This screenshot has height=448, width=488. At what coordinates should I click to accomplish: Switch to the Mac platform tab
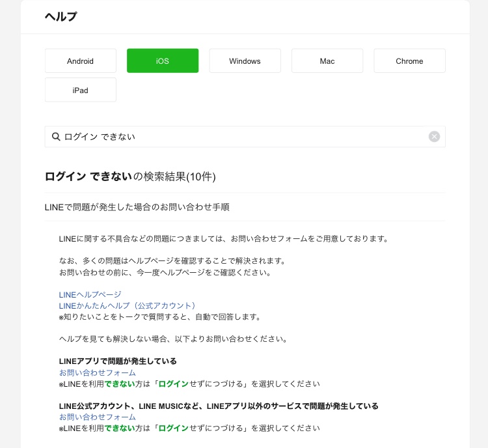click(x=327, y=61)
